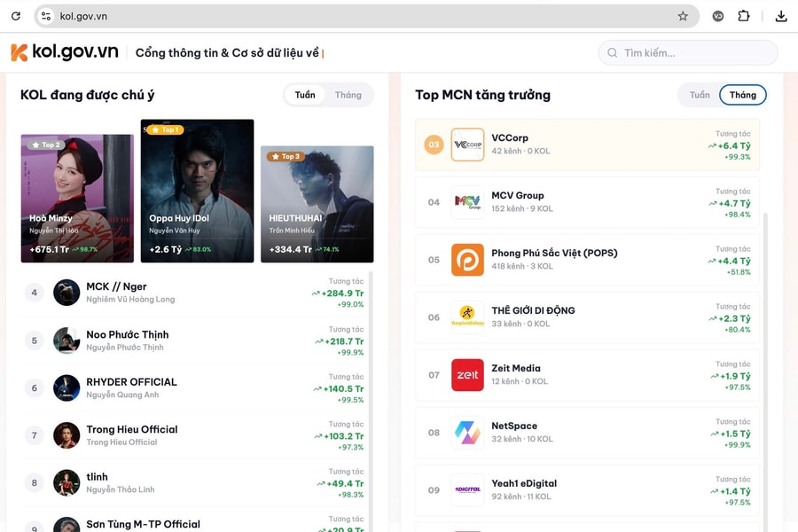The height and width of the screenshot is (532, 798).
Task: Open Yeah1 eDigital name link
Action: coord(524,483)
